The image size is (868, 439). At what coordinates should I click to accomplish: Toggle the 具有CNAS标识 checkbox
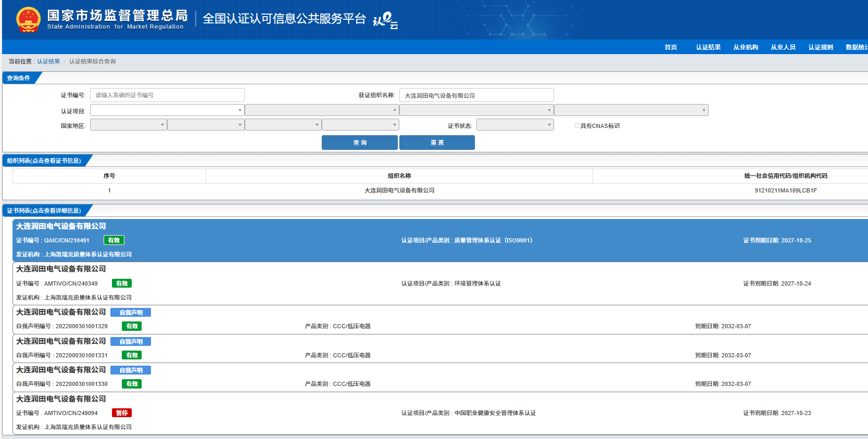click(577, 125)
